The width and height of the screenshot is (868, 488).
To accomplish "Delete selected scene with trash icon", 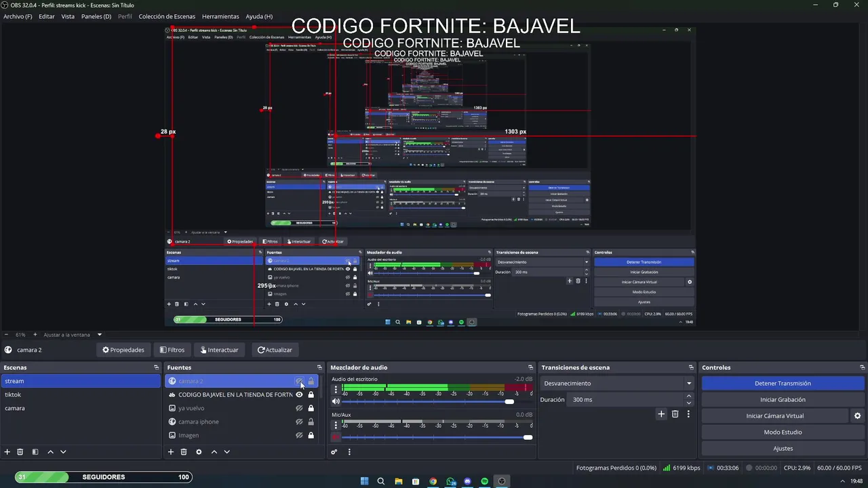I will click(20, 452).
